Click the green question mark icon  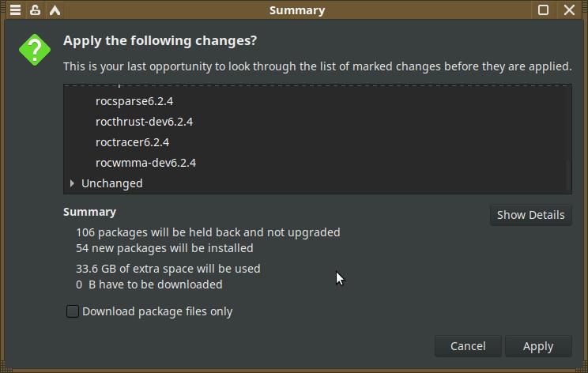click(35, 49)
